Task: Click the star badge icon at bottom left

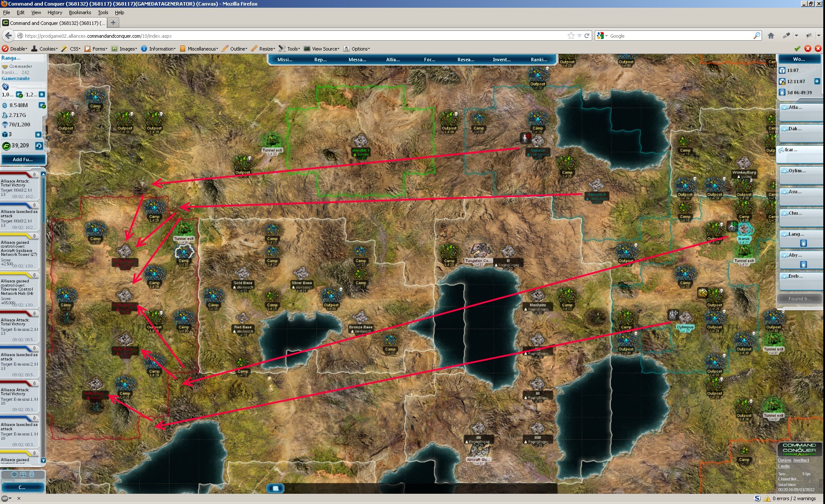Action: point(31,474)
